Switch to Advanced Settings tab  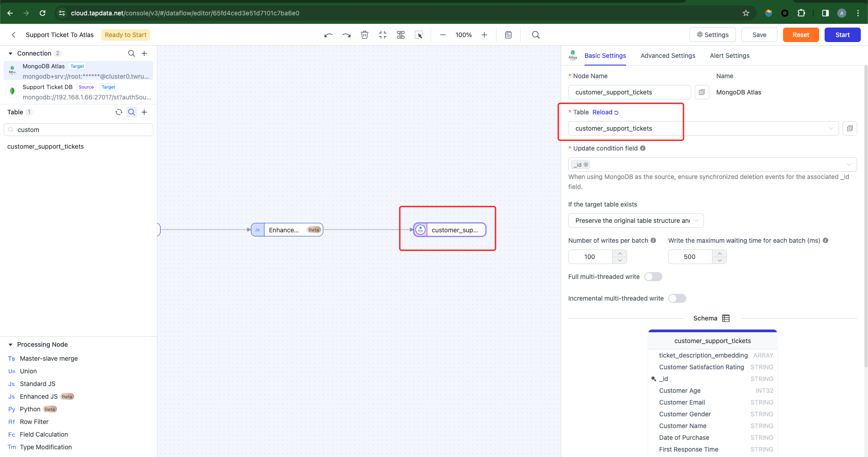point(668,56)
